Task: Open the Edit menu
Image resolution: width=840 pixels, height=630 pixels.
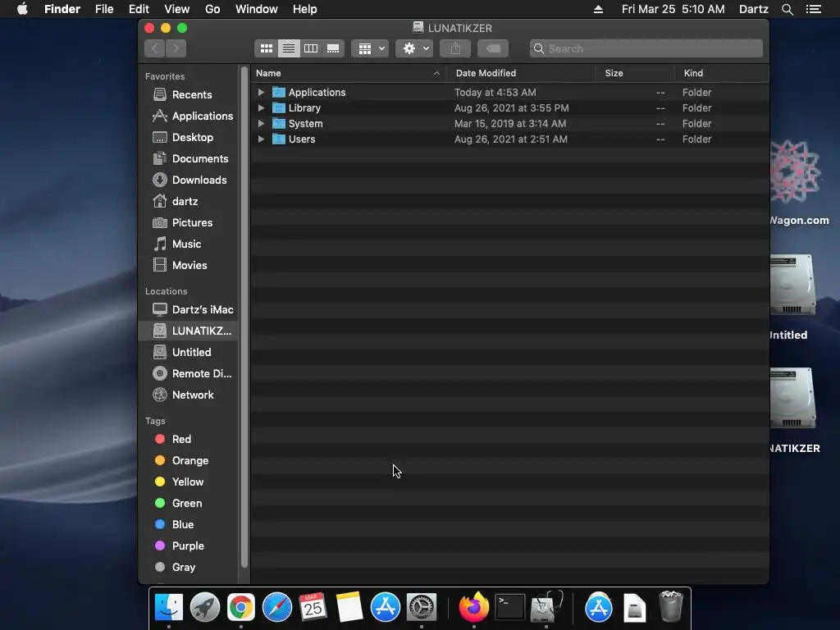Action: 139,9
